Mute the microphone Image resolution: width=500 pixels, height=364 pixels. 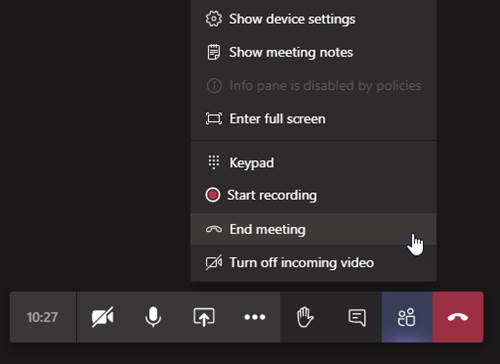pos(153,317)
